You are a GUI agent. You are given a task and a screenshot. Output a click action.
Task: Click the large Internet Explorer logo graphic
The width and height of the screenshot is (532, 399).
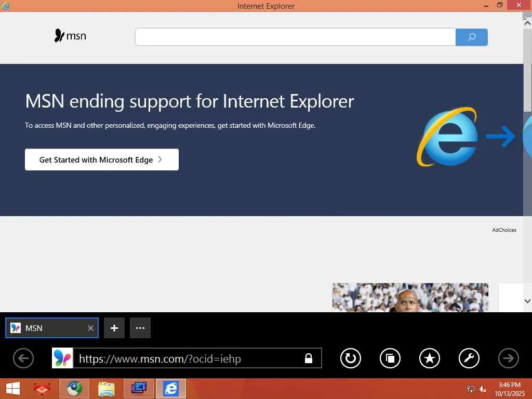[x=448, y=137]
